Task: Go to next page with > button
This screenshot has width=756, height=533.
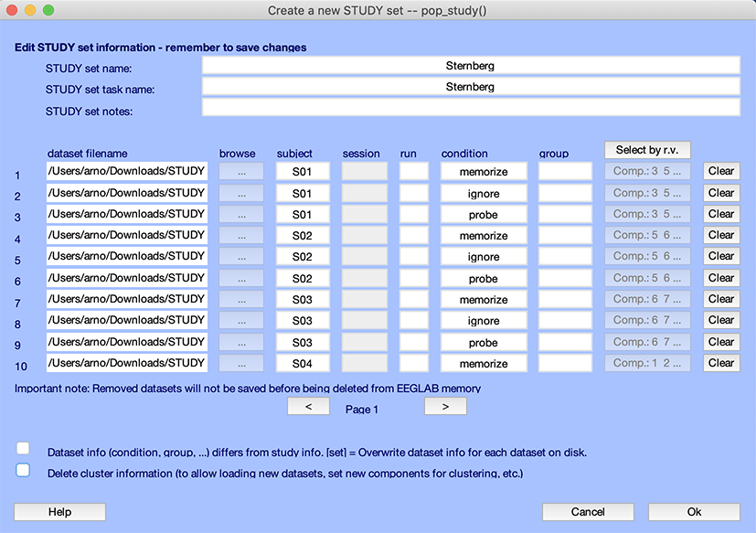Action: (x=445, y=407)
